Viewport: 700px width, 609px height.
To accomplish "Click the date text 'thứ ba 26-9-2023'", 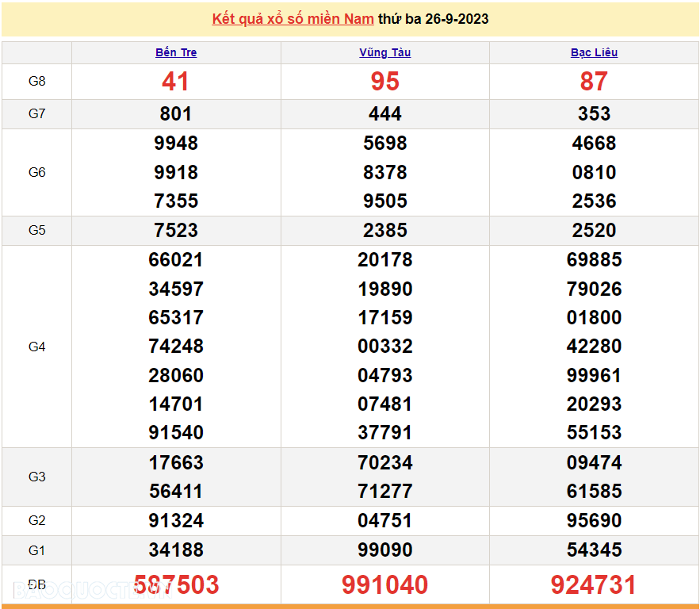I will pos(434,19).
